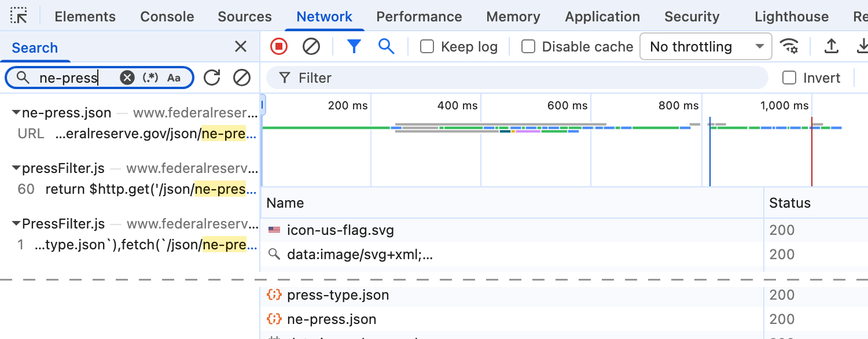The image size is (868, 339).
Task: Open the Security tab
Action: [692, 17]
